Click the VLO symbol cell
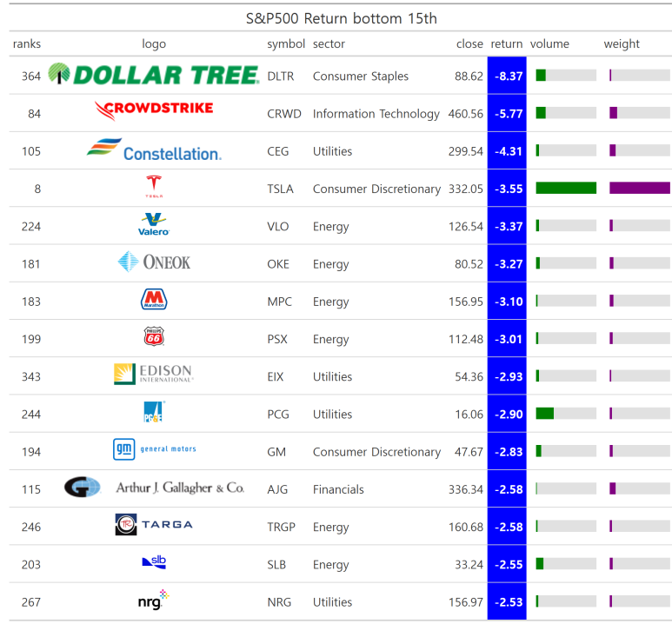 pos(277,227)
